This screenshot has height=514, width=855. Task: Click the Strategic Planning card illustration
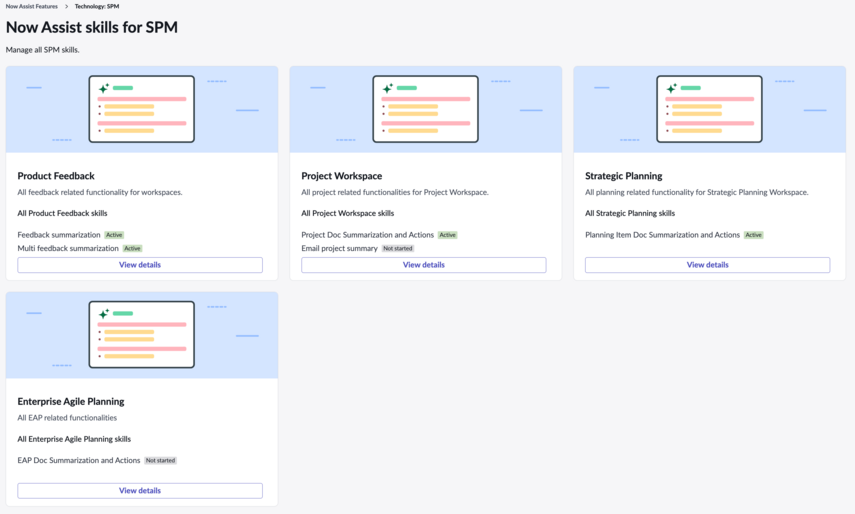709,109
